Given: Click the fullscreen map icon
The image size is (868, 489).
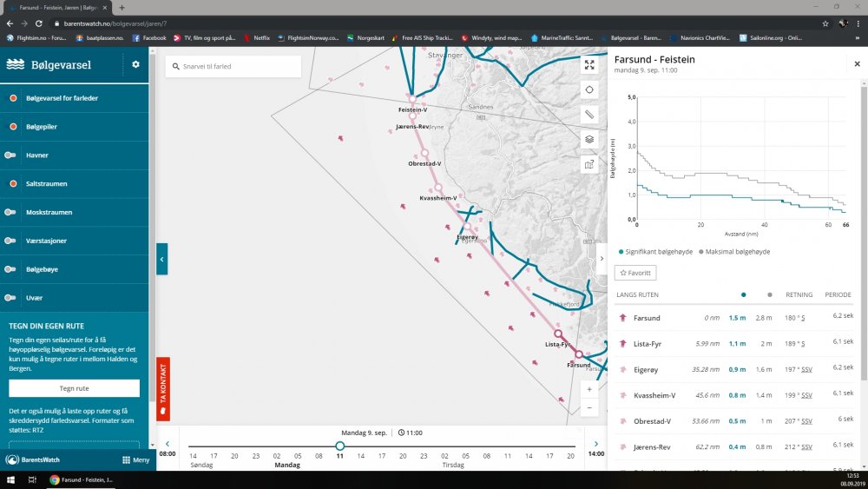Looking at the screenshot, I should click(x=589, y=65).
